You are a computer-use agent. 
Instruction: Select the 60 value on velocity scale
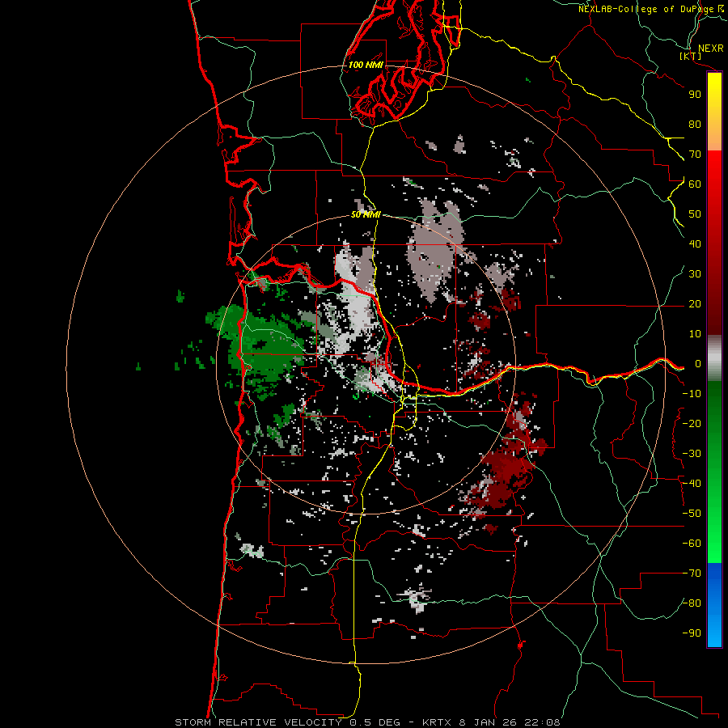(x=695, y=184)
